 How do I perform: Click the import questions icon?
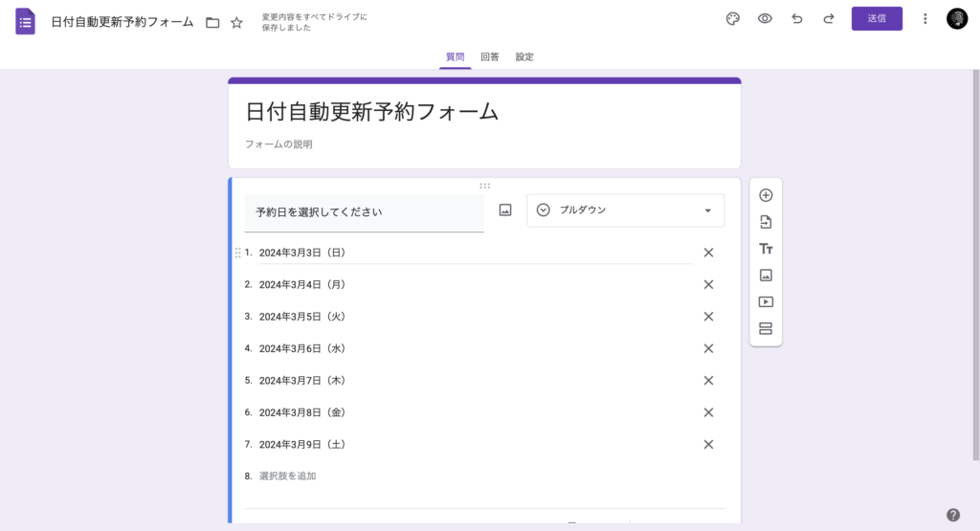coord(766,222)
